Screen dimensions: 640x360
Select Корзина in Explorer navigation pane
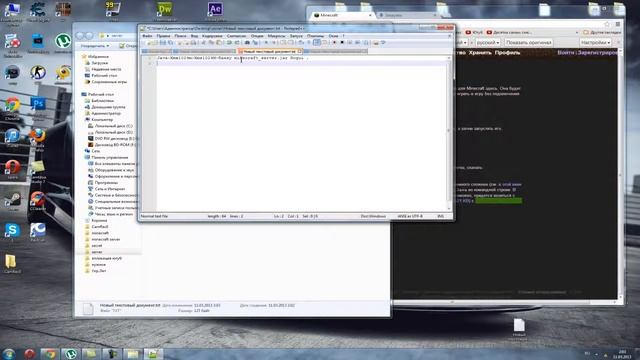(x=99, y=220)
